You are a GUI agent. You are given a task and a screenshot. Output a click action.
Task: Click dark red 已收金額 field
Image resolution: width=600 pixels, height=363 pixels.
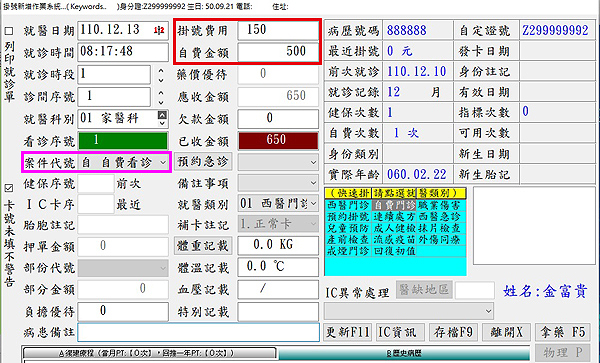pyautogui.click(x=278, y=140)
